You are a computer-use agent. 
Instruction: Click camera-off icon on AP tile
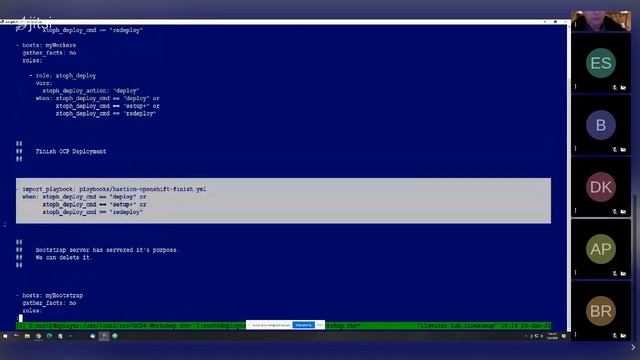[x=623, y=273]
